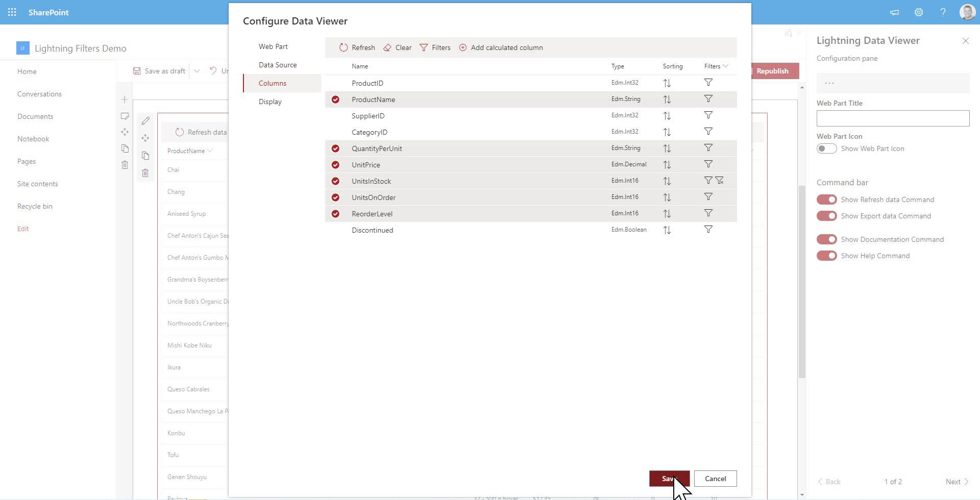Toggle Show Documentation Command switch
The width and height of the screenshot is (980, 500).
(x=826, y=239)
